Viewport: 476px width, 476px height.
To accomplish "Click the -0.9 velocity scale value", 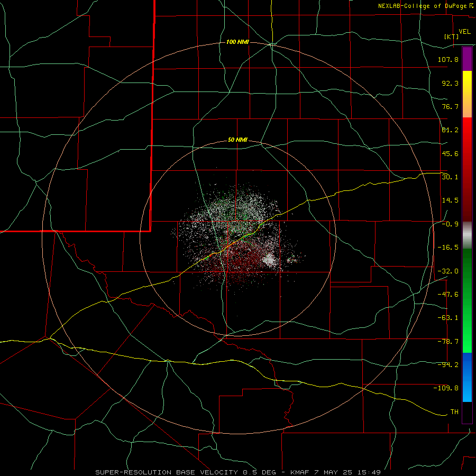I will [x=450, y=224].
